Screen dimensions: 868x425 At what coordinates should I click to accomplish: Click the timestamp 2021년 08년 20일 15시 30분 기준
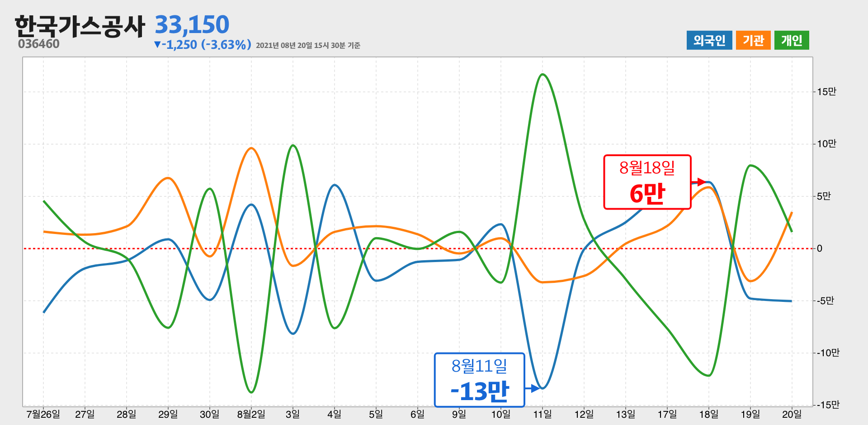[308, 45]
